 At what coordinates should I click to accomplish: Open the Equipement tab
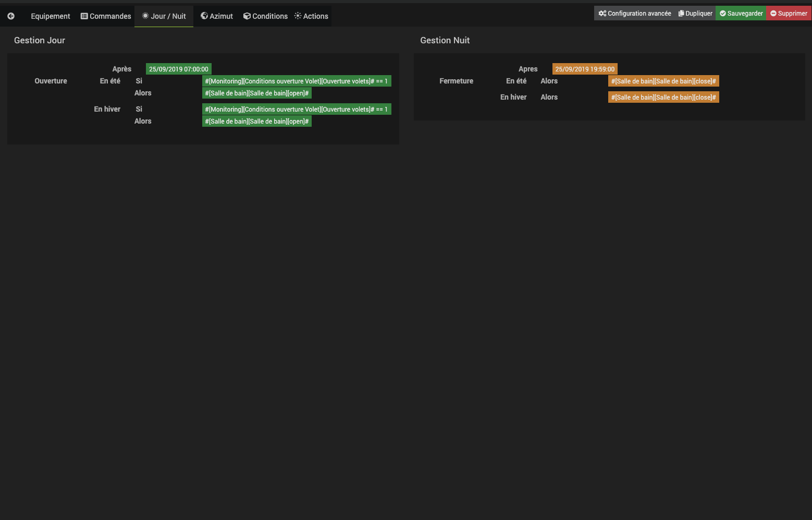tap(50, 16)
